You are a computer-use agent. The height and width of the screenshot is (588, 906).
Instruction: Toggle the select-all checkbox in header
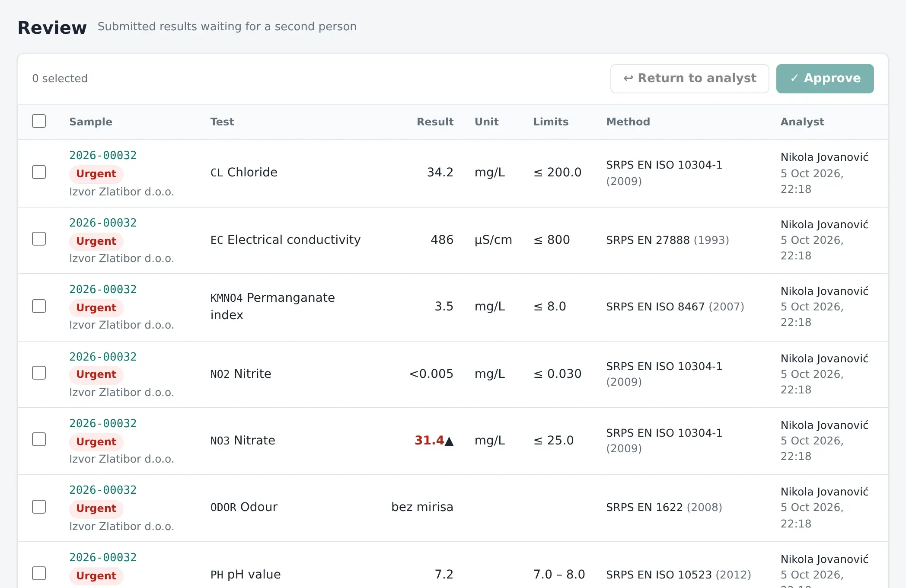point(39,121)
